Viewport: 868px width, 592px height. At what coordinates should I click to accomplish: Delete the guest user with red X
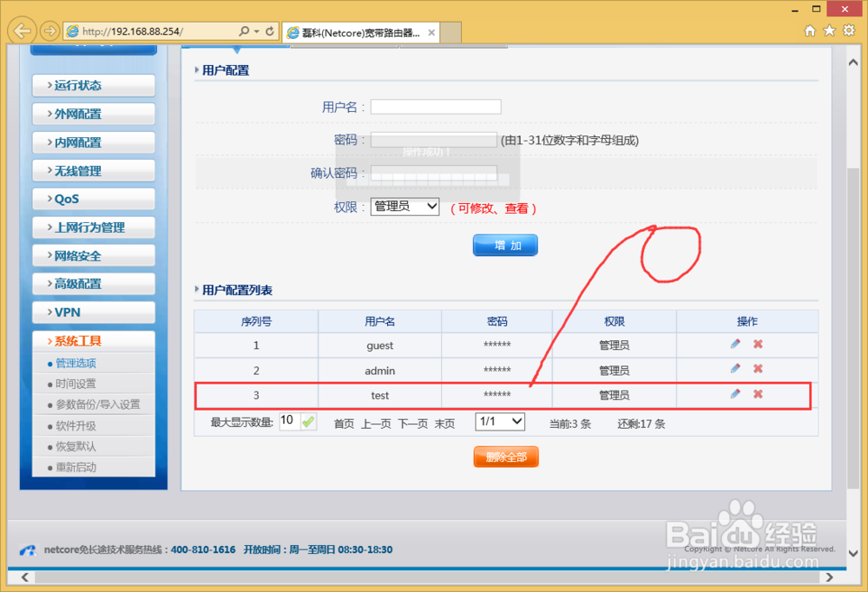pyautogui.click(x=758, y=344)
